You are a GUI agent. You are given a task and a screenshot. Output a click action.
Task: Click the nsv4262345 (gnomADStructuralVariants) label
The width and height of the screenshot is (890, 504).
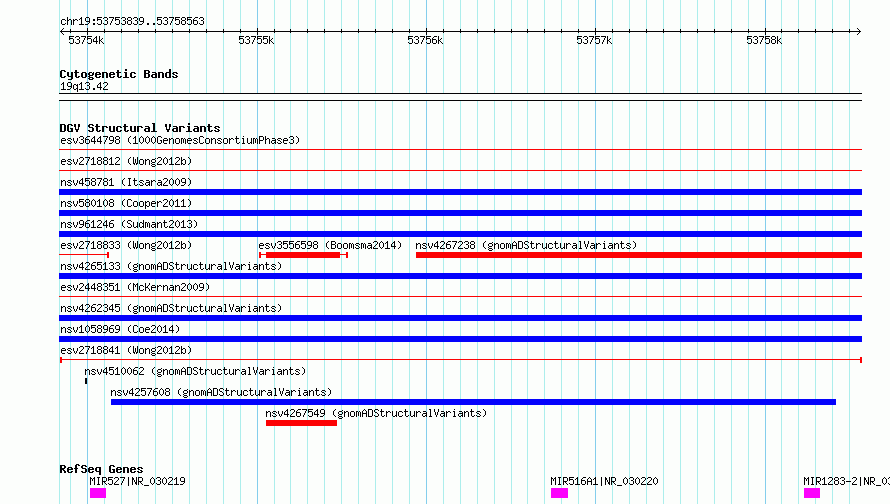click(x=171, y=308)
